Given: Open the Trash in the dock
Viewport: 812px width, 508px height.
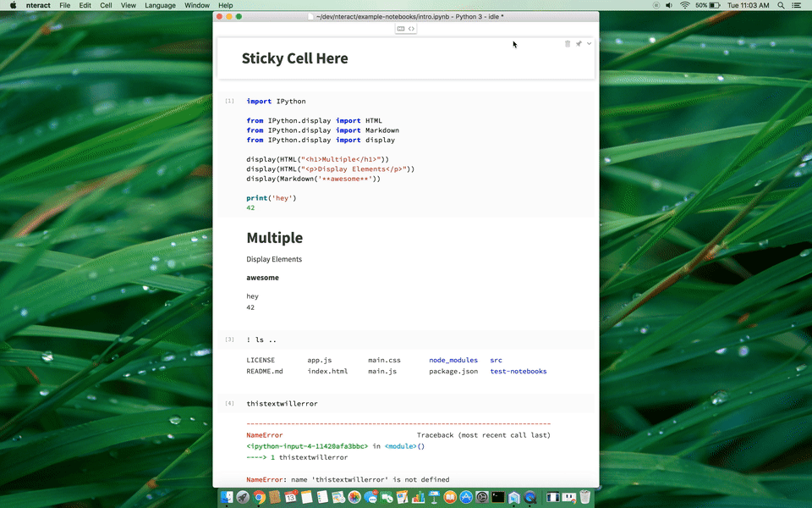Looking at the screenshot, I should (585, 497).
